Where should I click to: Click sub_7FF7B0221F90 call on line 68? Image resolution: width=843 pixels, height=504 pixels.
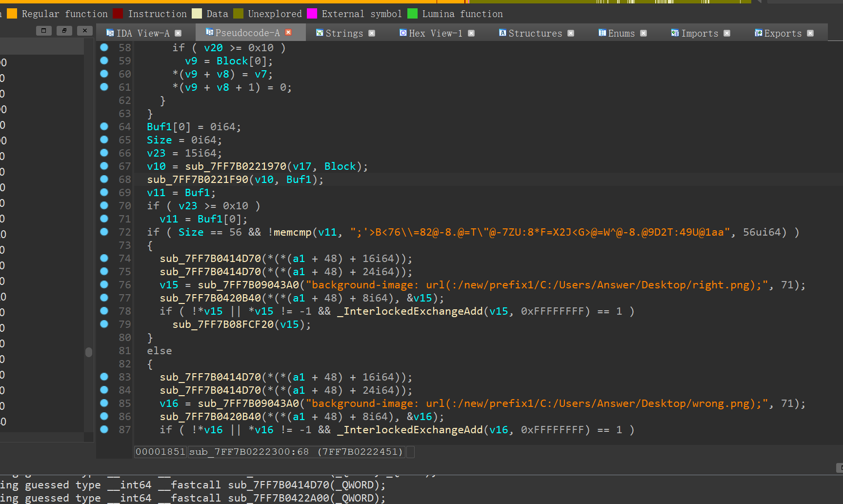coord(198,180)
